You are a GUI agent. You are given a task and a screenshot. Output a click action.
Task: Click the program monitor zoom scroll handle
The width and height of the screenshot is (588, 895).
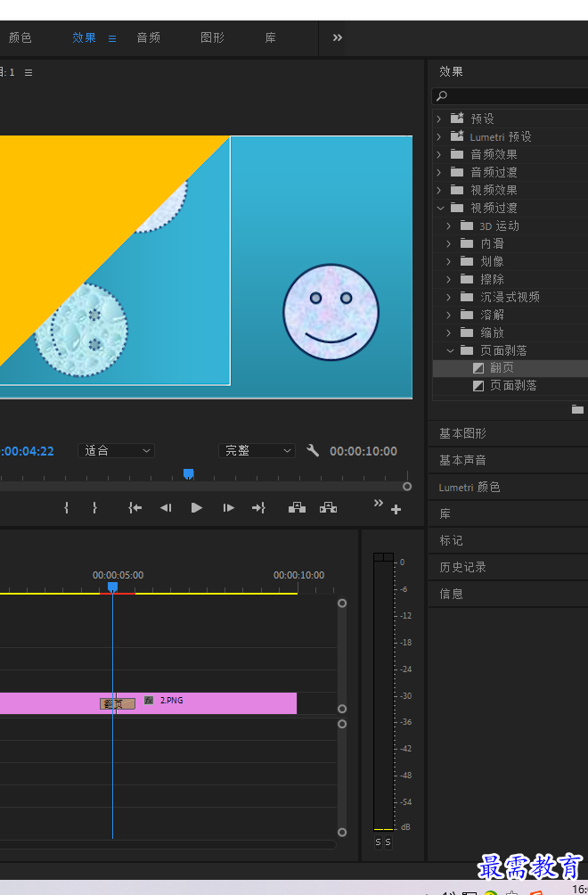(407, 487)
